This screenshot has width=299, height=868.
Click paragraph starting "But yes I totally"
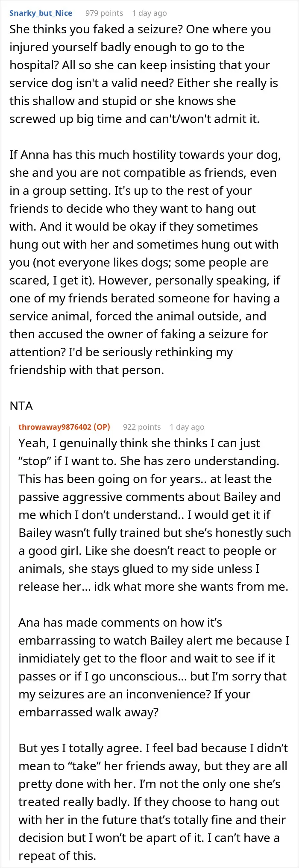point(153,802)
